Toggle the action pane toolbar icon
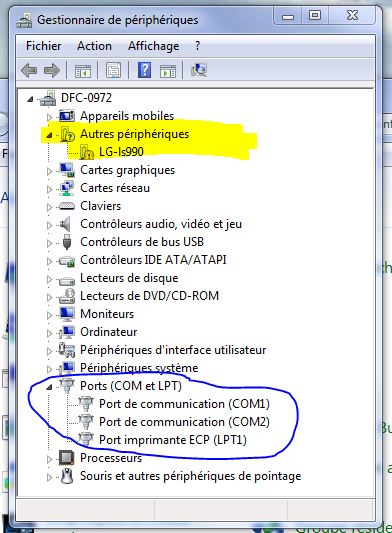Screen dimensions: 392x533 tap(168, 71)
